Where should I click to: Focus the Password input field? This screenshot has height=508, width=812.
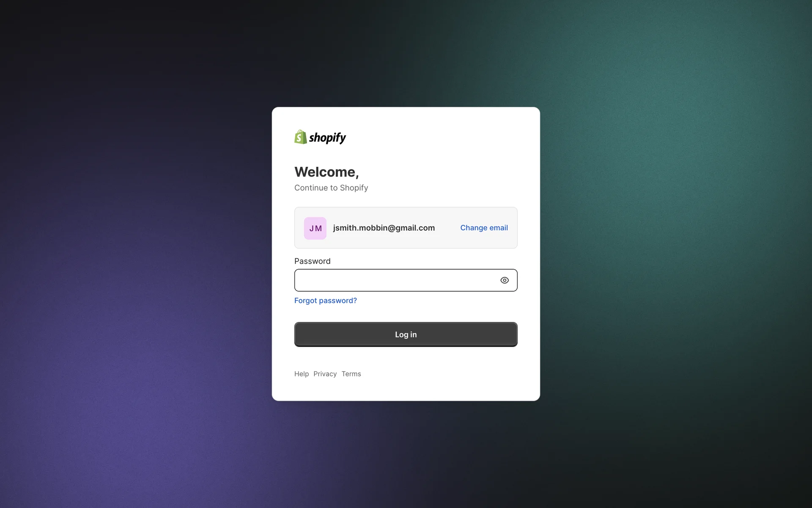click(x=395, y=280)
